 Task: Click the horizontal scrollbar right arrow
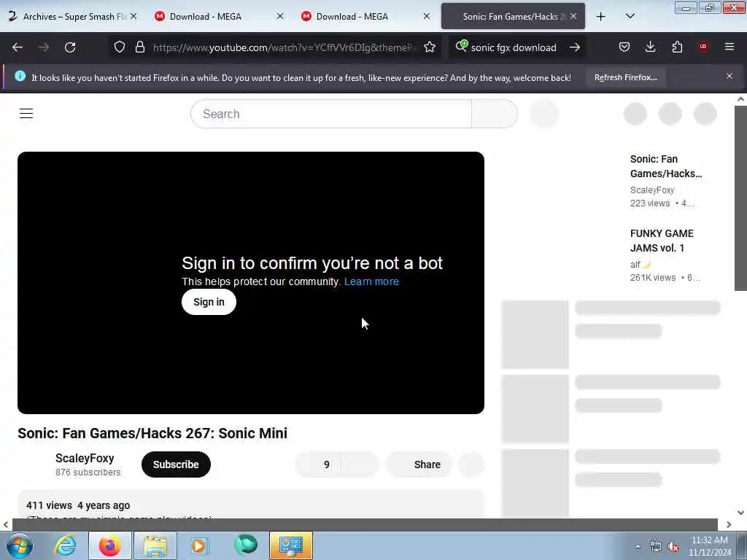[729, 524]
